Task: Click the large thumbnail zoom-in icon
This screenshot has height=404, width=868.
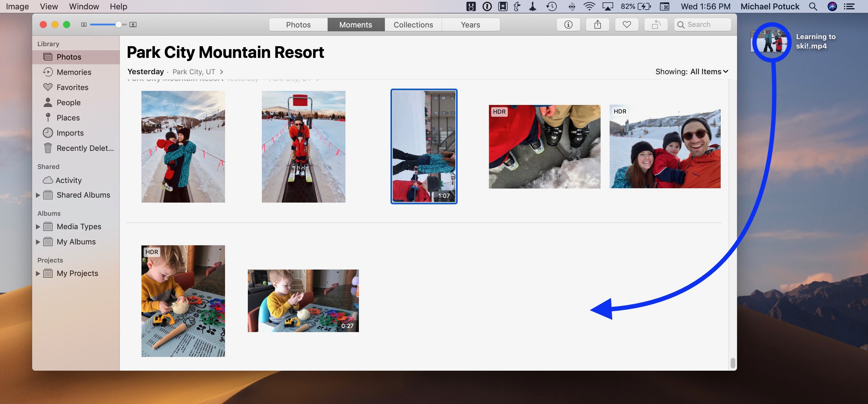Action: (133, 25)
